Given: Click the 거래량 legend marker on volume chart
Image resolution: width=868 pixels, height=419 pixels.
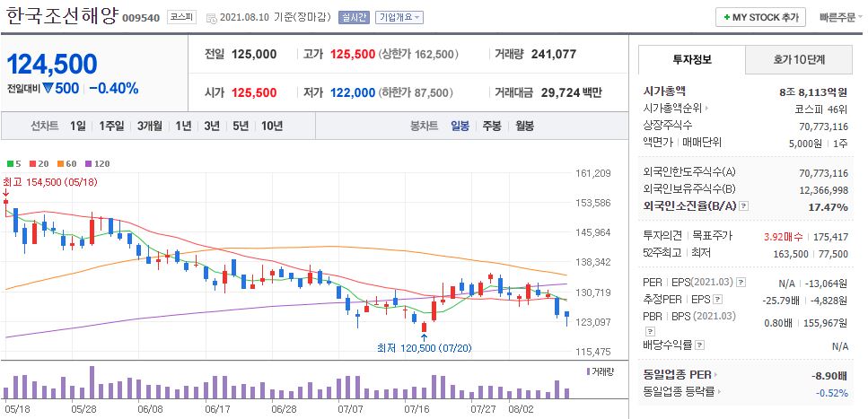Looking at the screenshot, I should 588,371.
